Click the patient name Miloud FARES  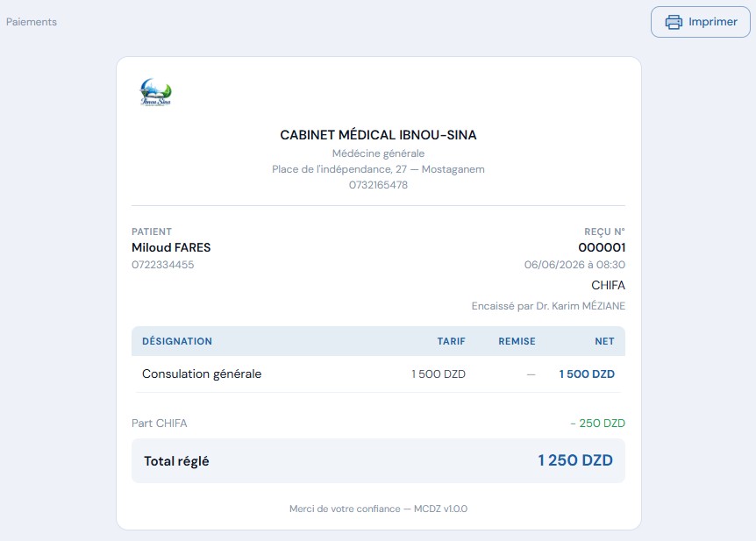pos(171,247)
